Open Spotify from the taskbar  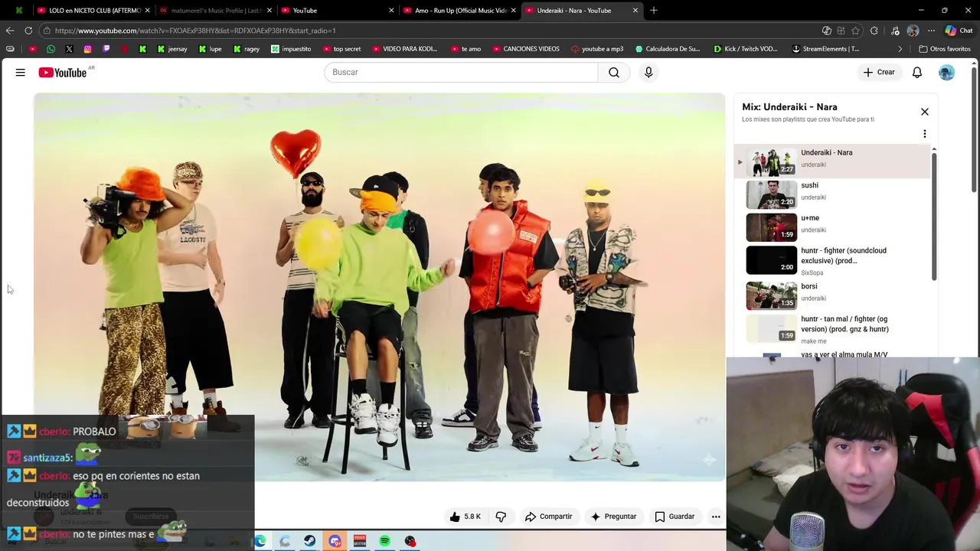point(385,542)
